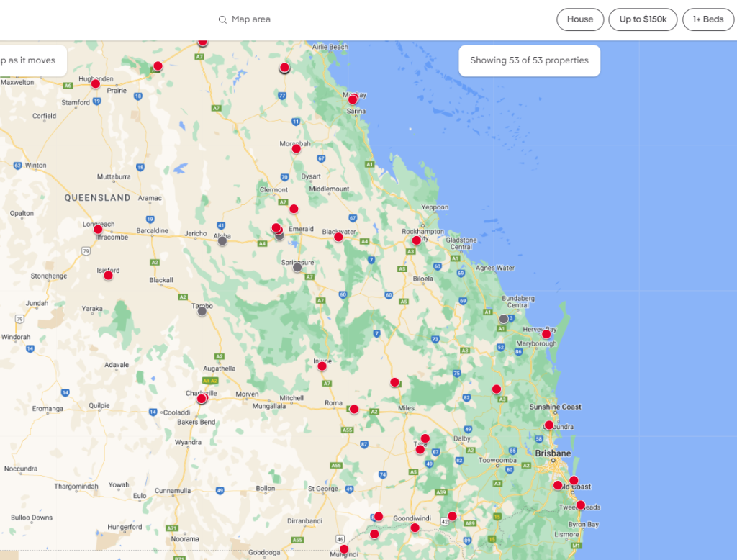Select the red marker near Longreach

pos(98,230)
